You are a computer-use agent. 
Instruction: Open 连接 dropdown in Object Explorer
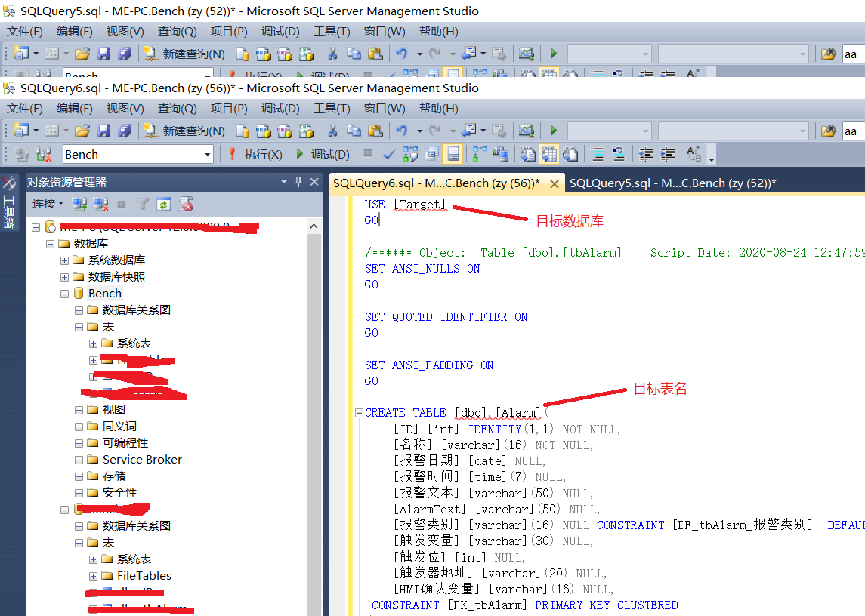pos(48,204)
